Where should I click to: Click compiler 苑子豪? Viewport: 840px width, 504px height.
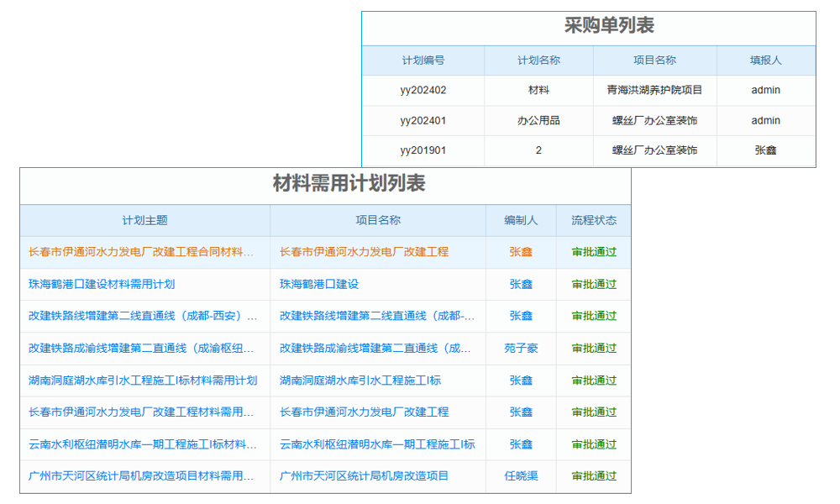521,349
